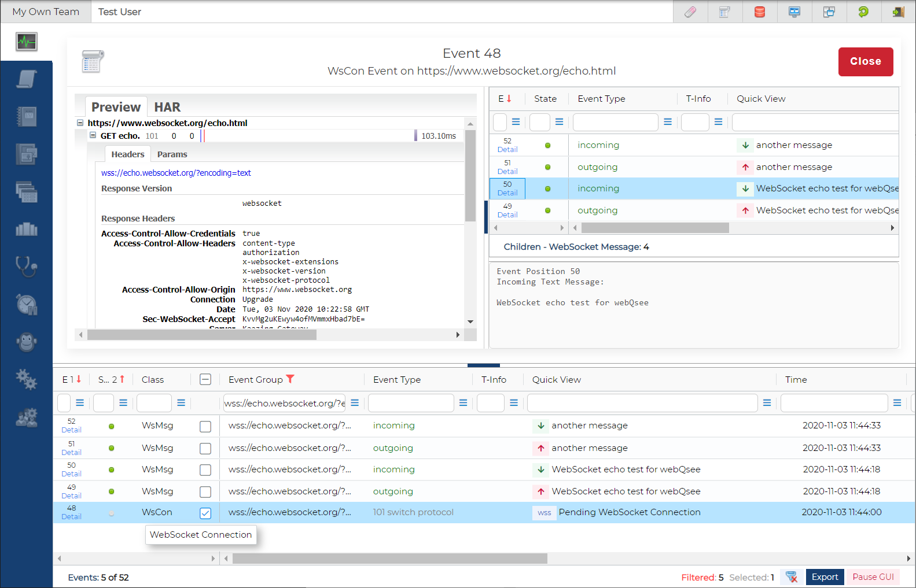Select incoming row 50 in child grid
This screenshot has width=916, height=588.
coord(694,188)
